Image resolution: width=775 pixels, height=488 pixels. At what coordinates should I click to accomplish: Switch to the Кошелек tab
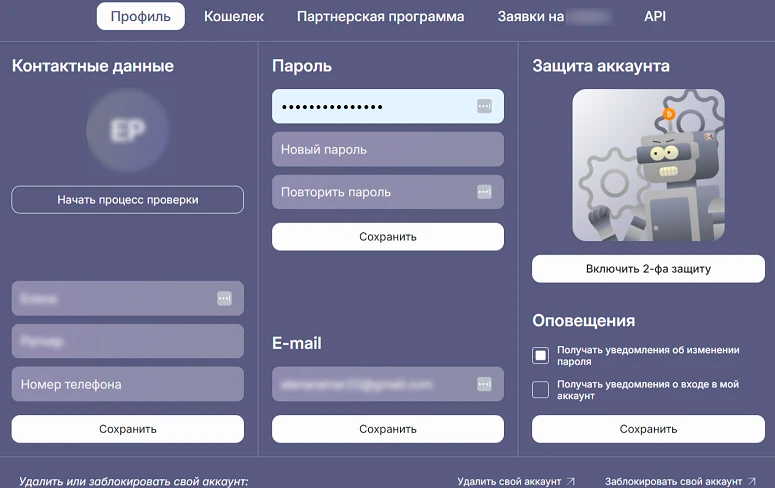(234, 16)
